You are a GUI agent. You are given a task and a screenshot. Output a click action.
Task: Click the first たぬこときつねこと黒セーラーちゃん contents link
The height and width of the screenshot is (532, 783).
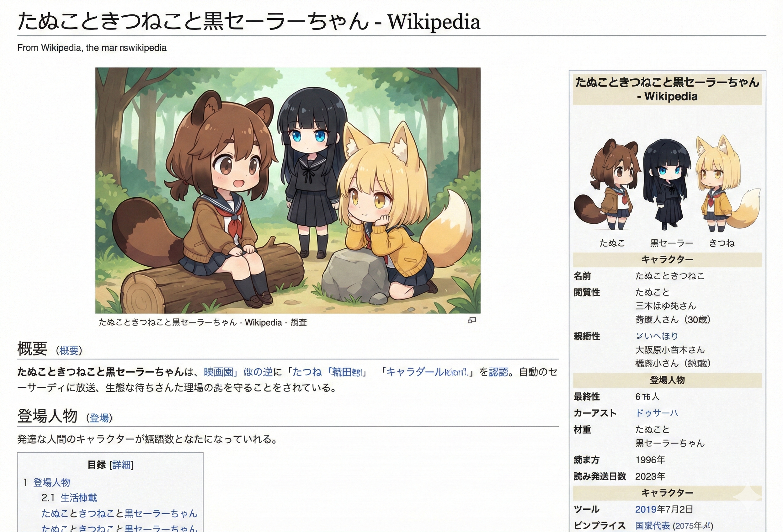[119, 513]
